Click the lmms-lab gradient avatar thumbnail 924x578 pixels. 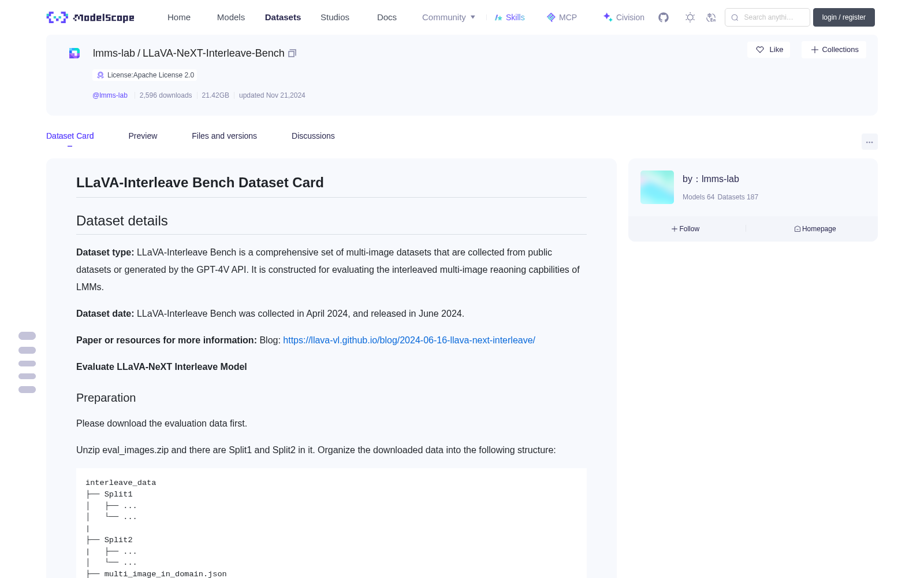657,187
